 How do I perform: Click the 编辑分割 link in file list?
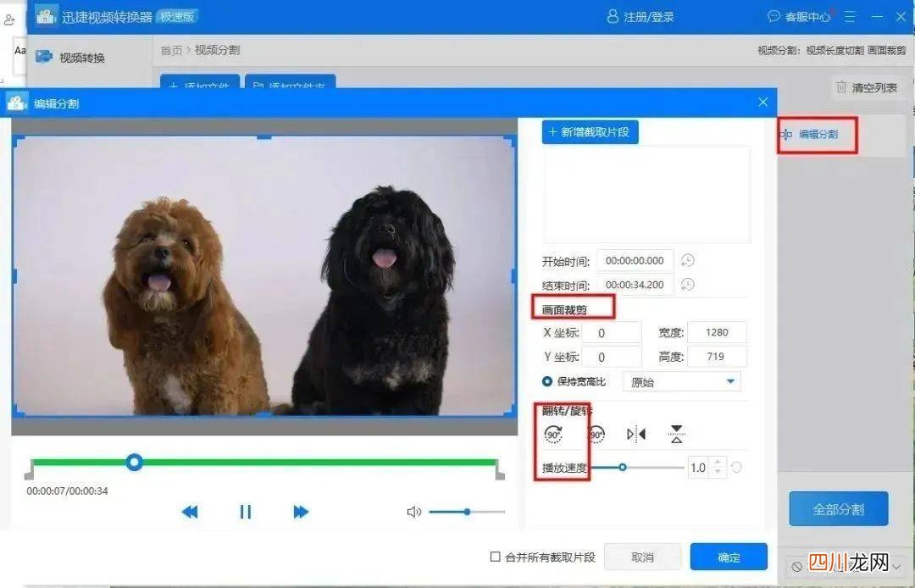coord(818,134)
